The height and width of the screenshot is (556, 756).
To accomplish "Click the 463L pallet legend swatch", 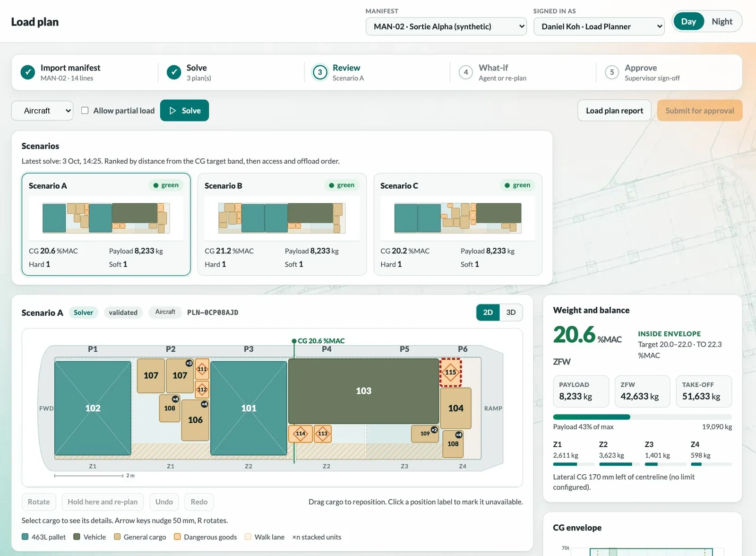I will click(x=25, y=537).
